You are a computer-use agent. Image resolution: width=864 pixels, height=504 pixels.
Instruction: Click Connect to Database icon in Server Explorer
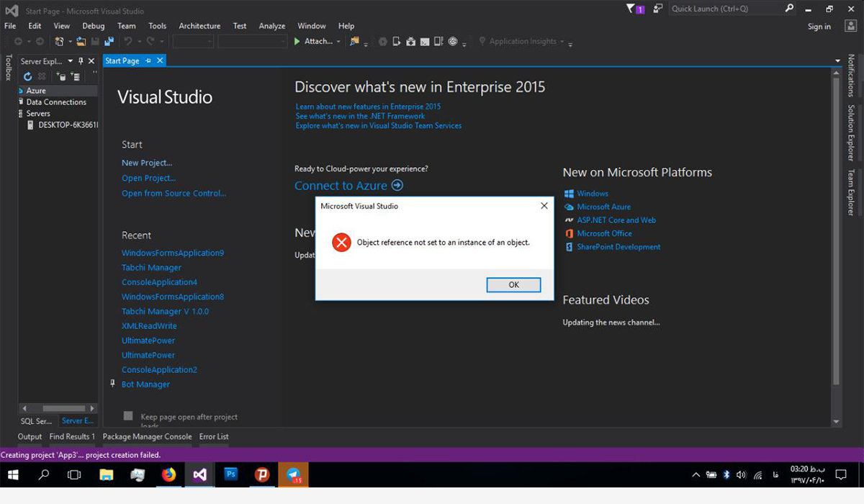click(x=61, y=76)
